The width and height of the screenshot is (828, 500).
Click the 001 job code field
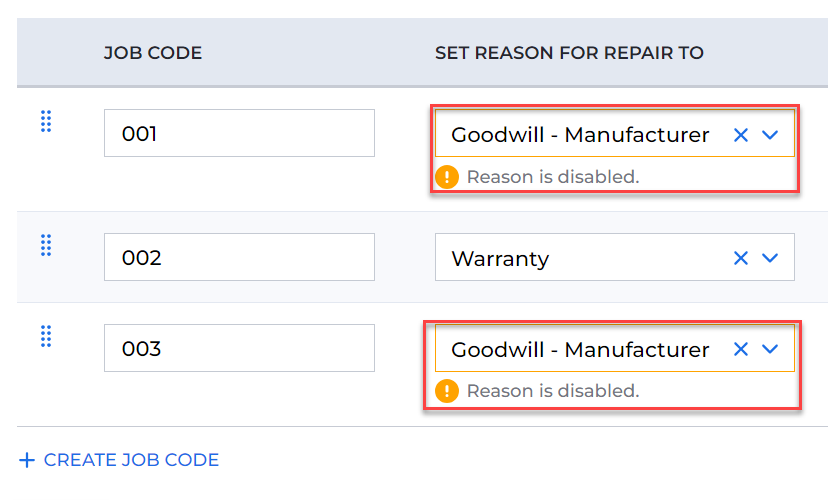[239, 133]
